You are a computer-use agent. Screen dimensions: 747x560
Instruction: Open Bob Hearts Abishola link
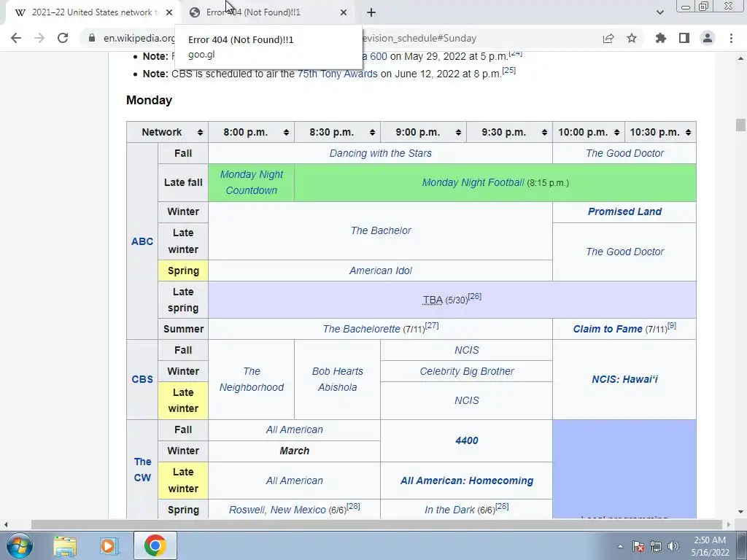(337, 379)
